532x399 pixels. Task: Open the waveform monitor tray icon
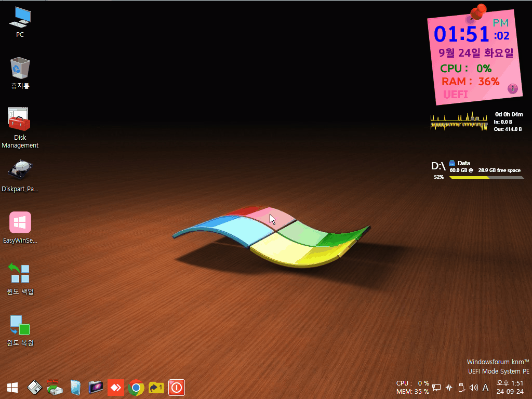[x=449, y=388]
